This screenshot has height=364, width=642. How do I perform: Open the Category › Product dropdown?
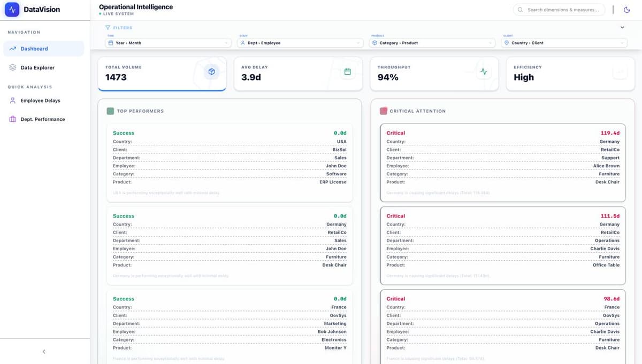[431, 43]
